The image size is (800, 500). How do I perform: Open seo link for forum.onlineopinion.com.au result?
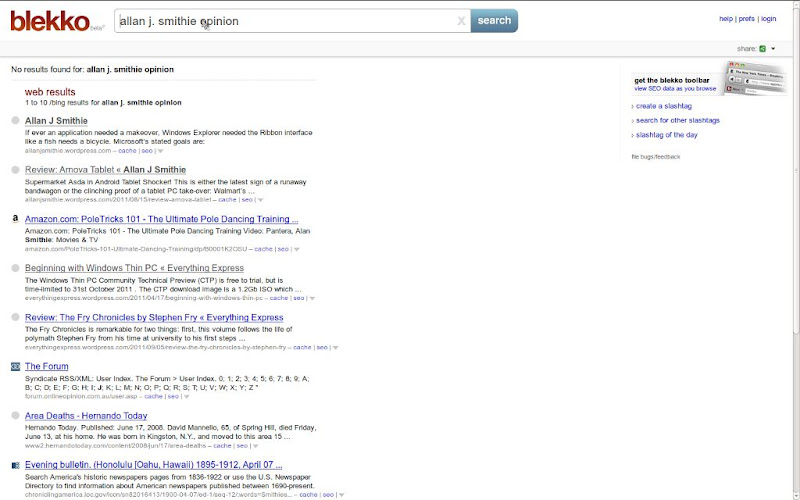click(173, 396)
